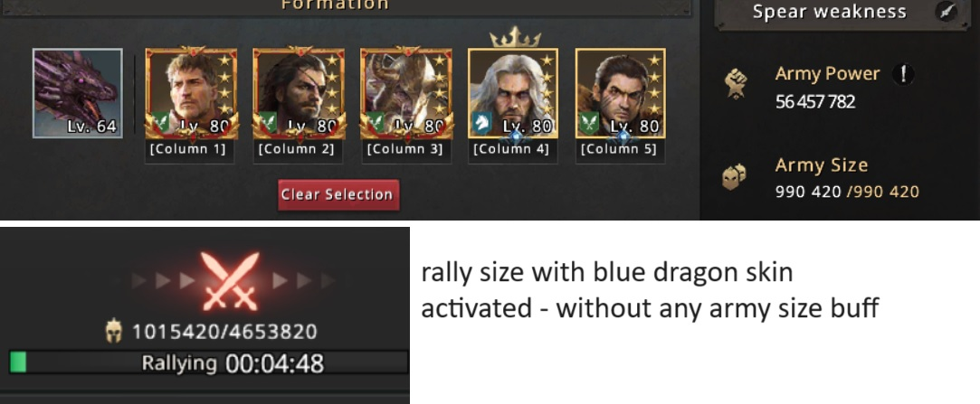Click the Rallying countdown progress bar
This screenshot has height=404, width=980.
tap(209, 362)
